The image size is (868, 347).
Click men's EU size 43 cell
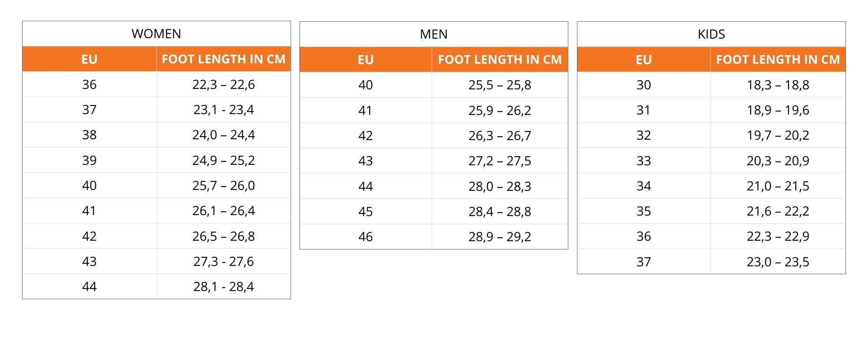pos(365,161)
